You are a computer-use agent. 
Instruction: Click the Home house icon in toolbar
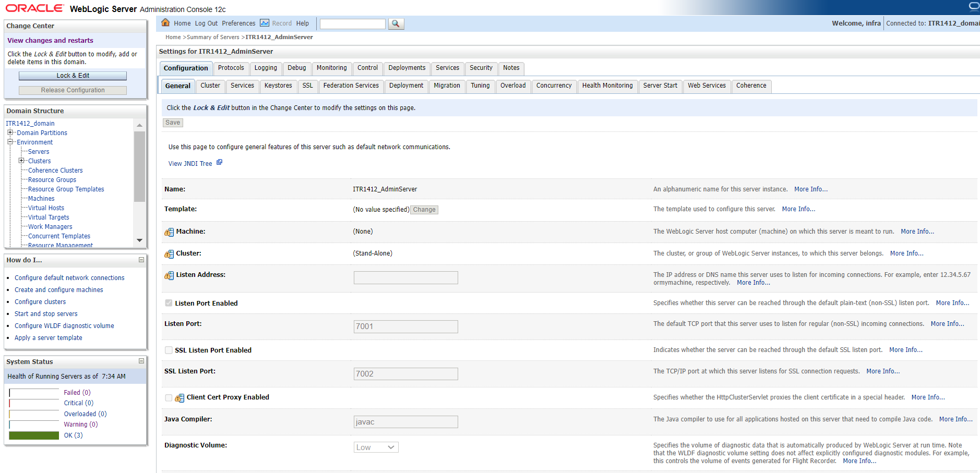pos(165,22)
